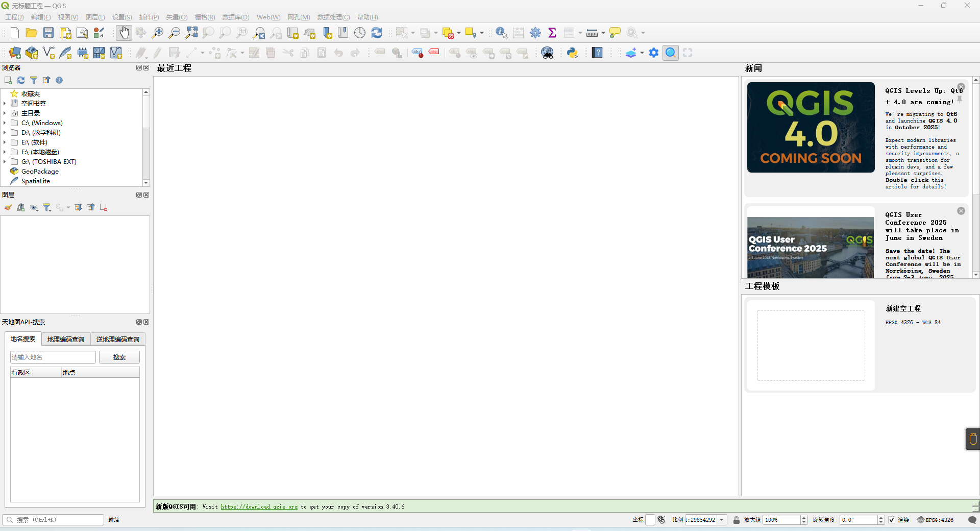The height and width of the screenshot is (531, 980).
Task: Open the log messages speech bubble icon
Action: tap(972, 520)
